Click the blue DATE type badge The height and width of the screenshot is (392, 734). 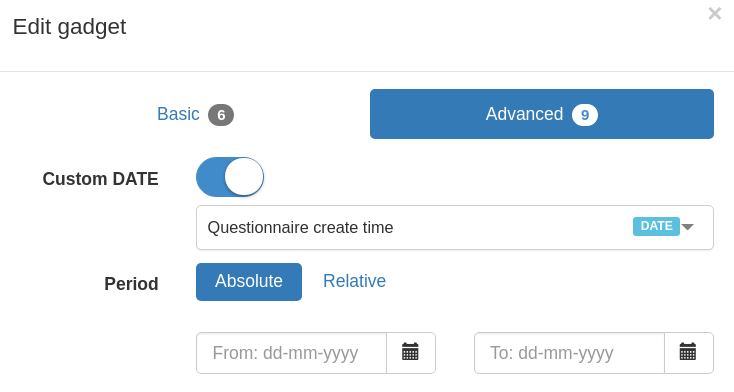click(x=656, y=226)
